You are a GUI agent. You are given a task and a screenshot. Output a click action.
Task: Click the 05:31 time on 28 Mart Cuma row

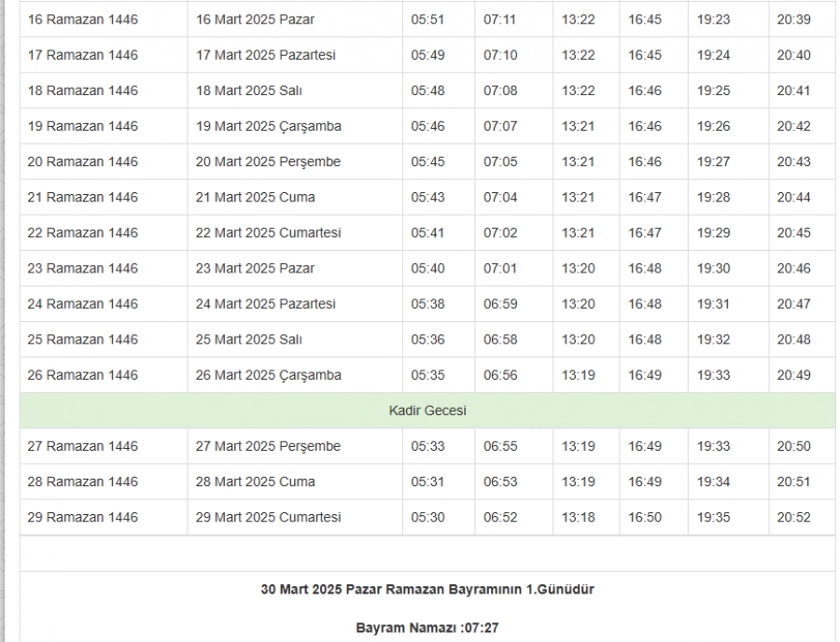coord(427,481)
